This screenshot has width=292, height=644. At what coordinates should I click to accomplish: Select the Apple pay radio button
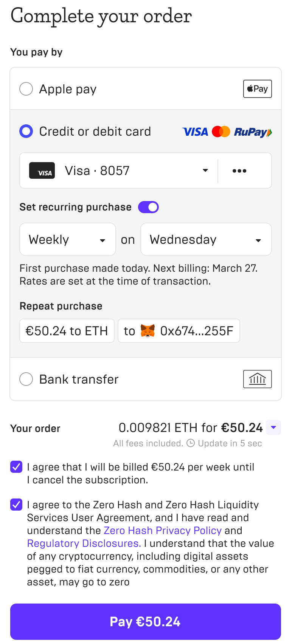tap(26, 89)
